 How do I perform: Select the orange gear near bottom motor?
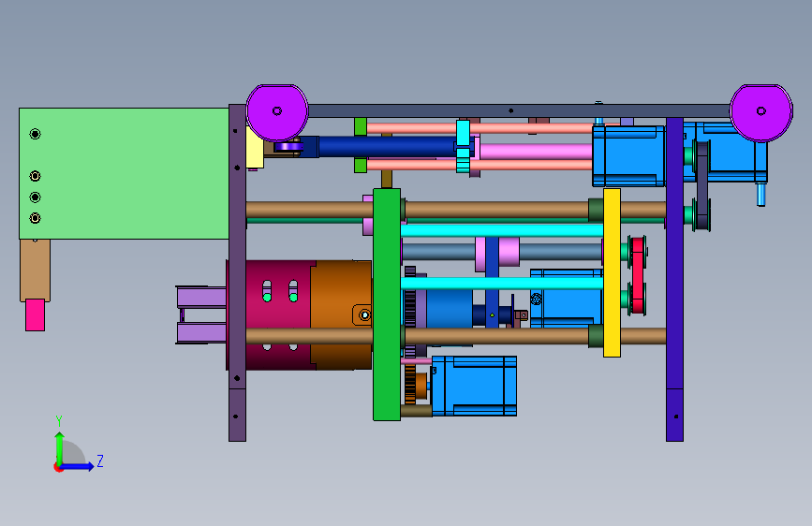click(x=410, y=384)
